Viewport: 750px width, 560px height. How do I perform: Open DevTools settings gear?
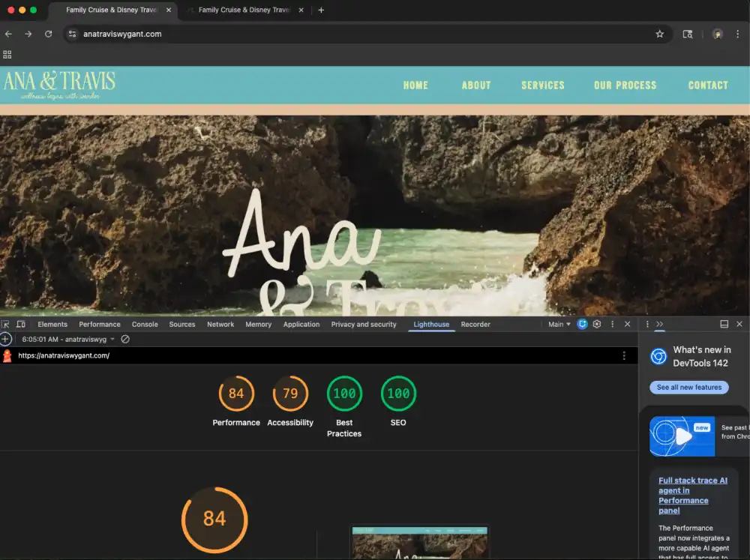pos(597,325)
